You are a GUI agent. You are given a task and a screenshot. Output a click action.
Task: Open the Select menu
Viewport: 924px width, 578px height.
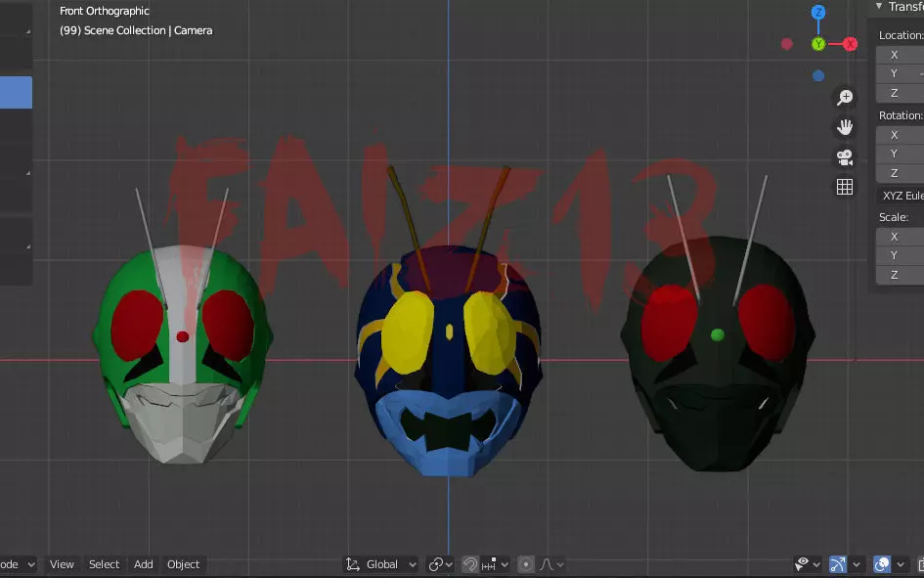(x=105, y=564)
